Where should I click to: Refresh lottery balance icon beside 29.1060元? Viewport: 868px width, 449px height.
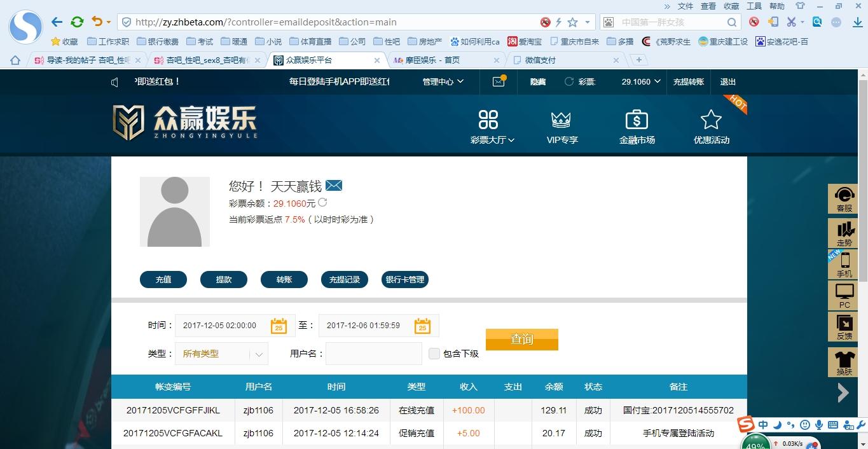[322, 203]
